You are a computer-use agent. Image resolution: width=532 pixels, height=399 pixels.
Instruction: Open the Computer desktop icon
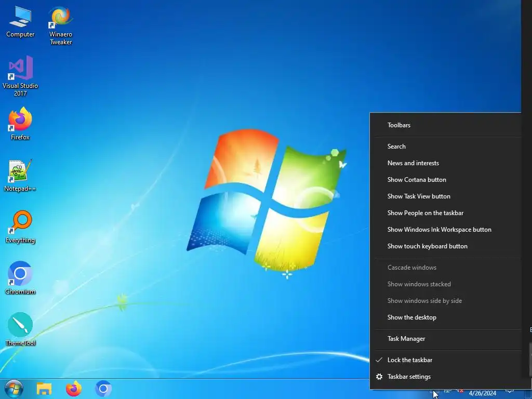(x=20, y=22)
